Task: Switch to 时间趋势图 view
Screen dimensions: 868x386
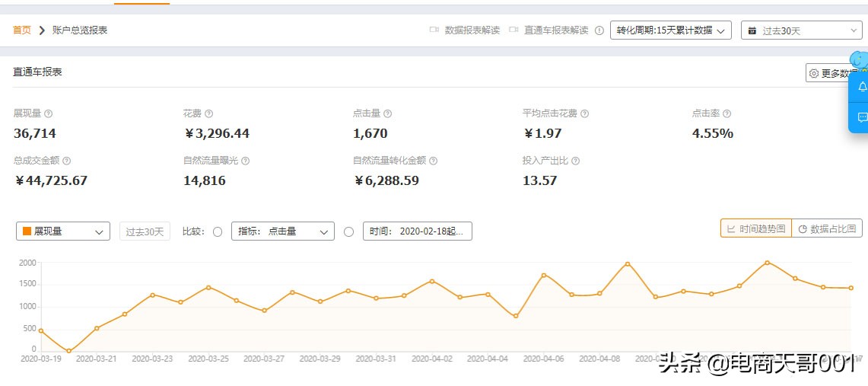Action: coord(756,228)
